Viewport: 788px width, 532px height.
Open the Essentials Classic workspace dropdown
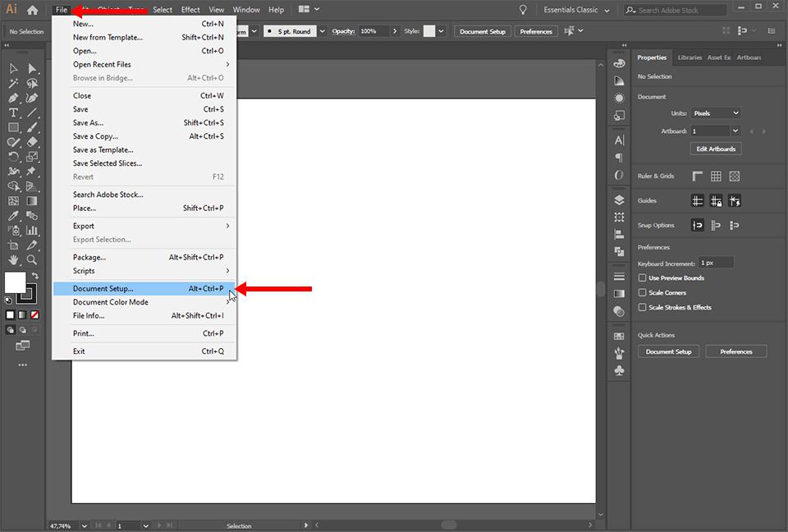[x=573, y=11]
